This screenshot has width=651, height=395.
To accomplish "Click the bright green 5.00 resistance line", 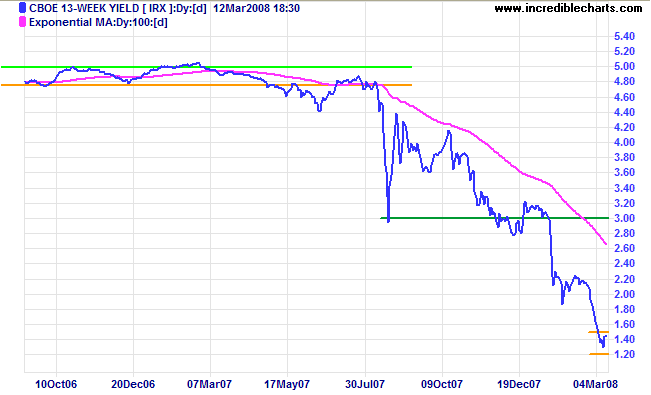I will (206, 67).
